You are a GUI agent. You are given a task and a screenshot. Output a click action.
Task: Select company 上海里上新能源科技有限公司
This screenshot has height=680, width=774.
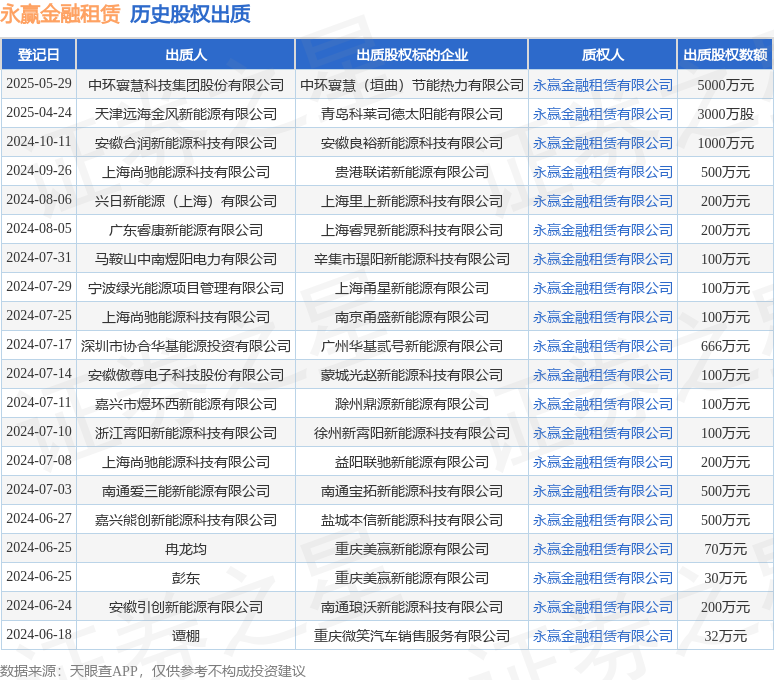(x=412, y=201)
